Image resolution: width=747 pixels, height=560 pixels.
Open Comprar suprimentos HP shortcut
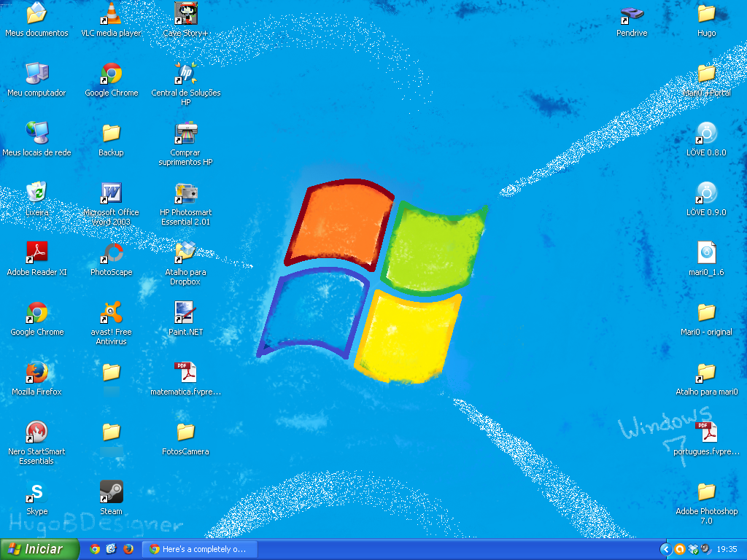[185, 133]
